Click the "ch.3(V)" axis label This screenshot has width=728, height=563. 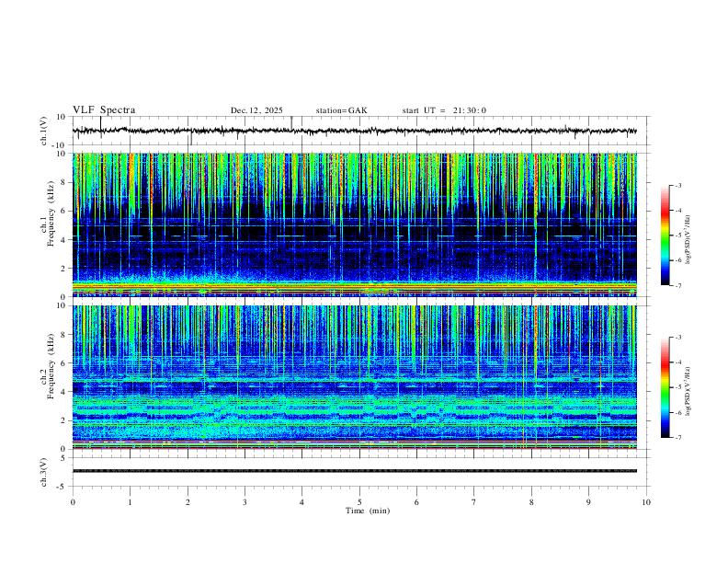(44, 472)
